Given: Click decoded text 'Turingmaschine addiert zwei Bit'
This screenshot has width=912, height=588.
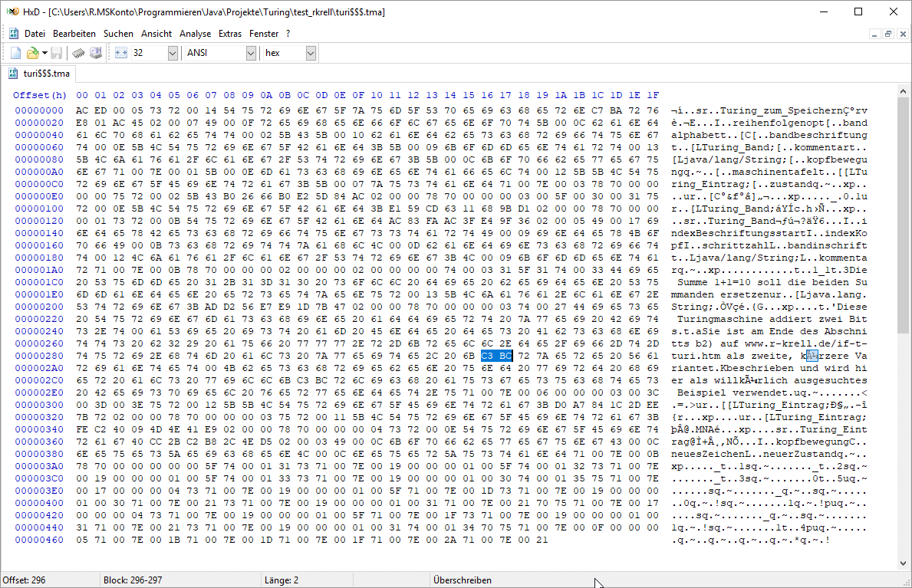Looking at the screenshot, I should pos(772,320).
